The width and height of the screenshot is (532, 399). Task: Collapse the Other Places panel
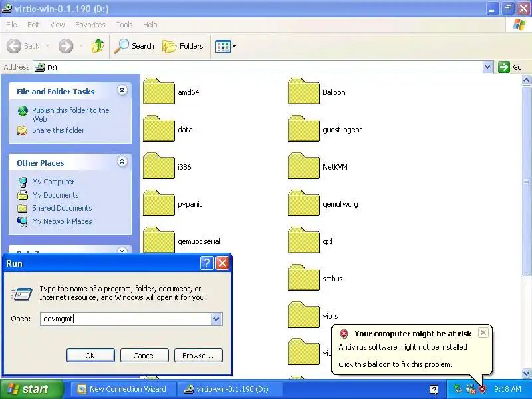[x=122, y=162]
